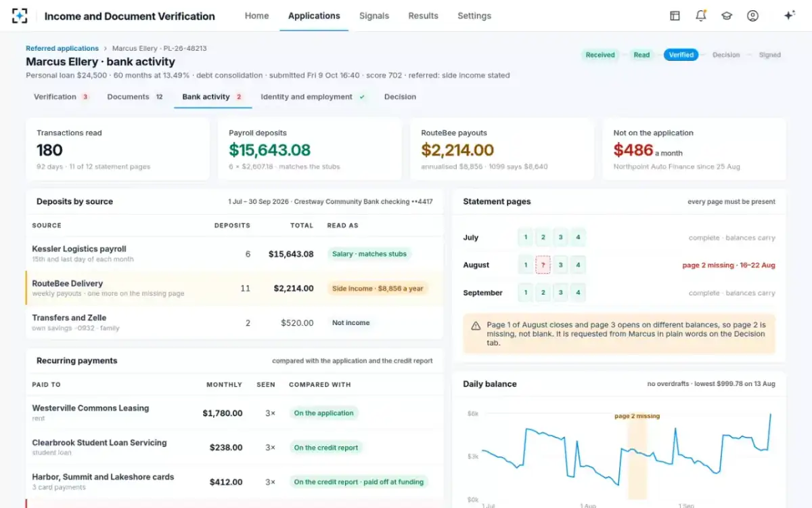The width and height of the screenshot is (812, 508).
Task: Click the 'Side income · $8,856 a year' badge
Action: point(378,289)
